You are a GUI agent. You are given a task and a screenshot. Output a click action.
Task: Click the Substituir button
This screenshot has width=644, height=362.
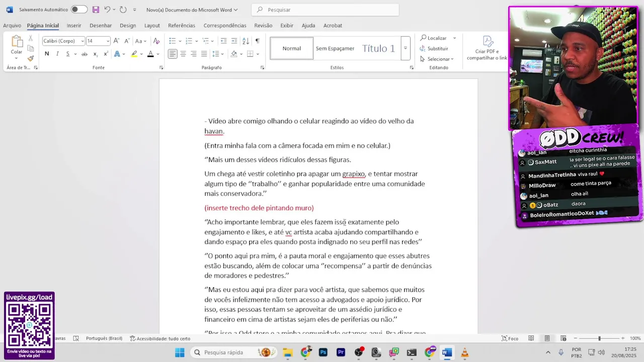click(434, 49)
